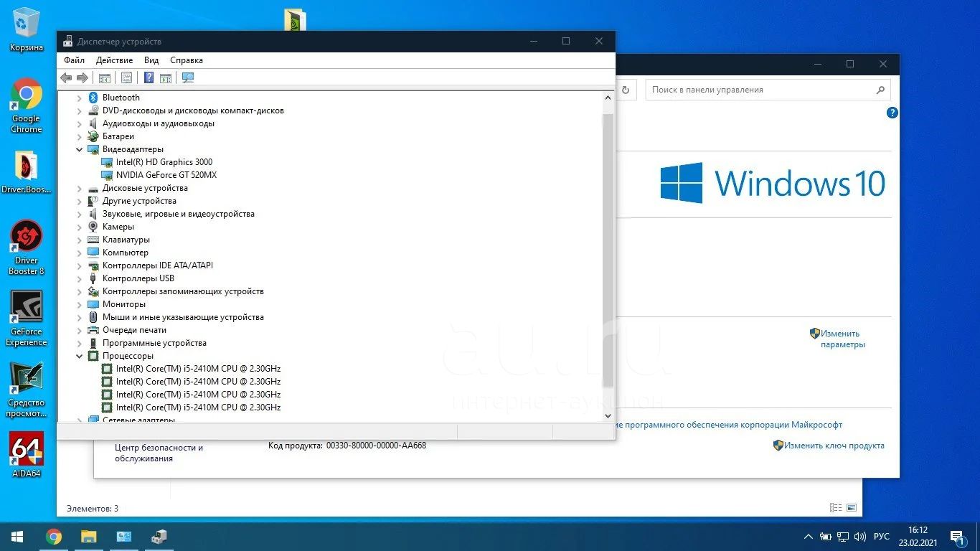Refresh the Control Panel address bar
The height and width of the screenshot is (551, 980).
[x=625, y=90]
